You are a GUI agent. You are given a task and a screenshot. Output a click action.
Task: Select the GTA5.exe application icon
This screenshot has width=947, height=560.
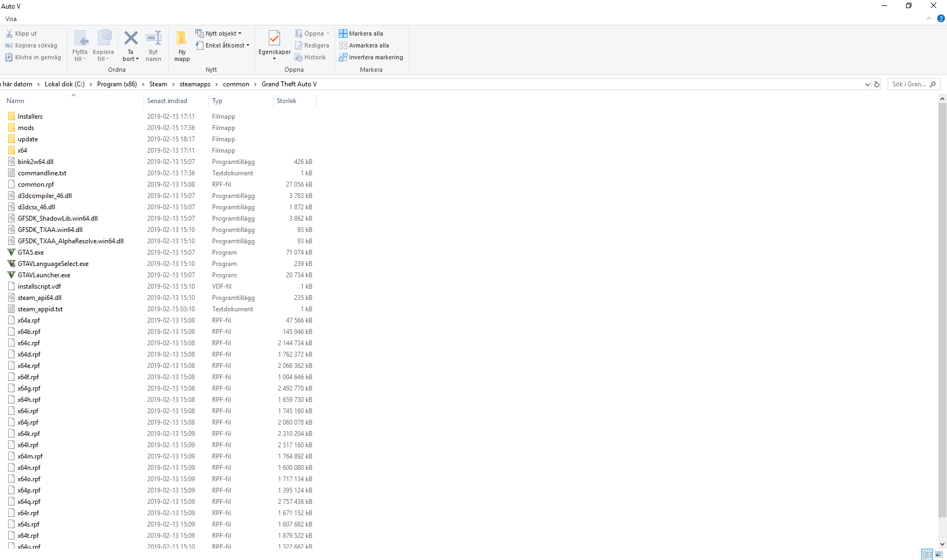point(11,252)
